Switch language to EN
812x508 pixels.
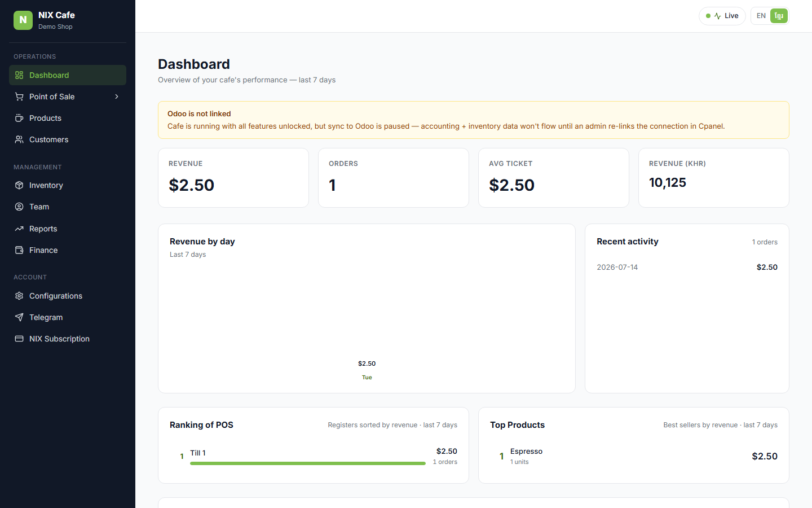pyautogui.click(x=761, y=16)
